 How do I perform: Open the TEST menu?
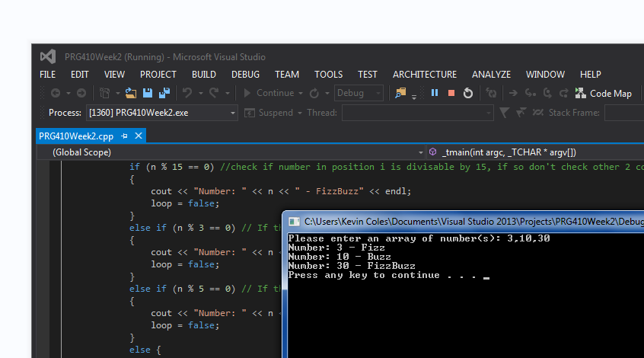coord(367,75)
